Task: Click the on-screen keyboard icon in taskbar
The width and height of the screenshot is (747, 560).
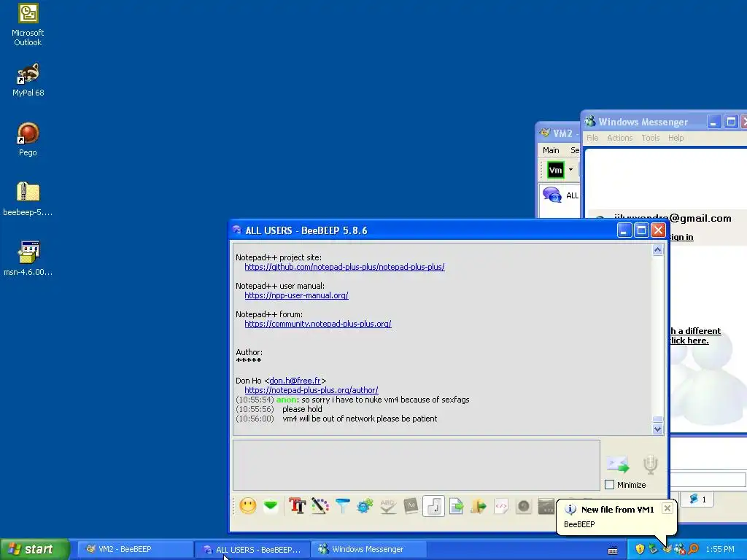Action: 613,551
